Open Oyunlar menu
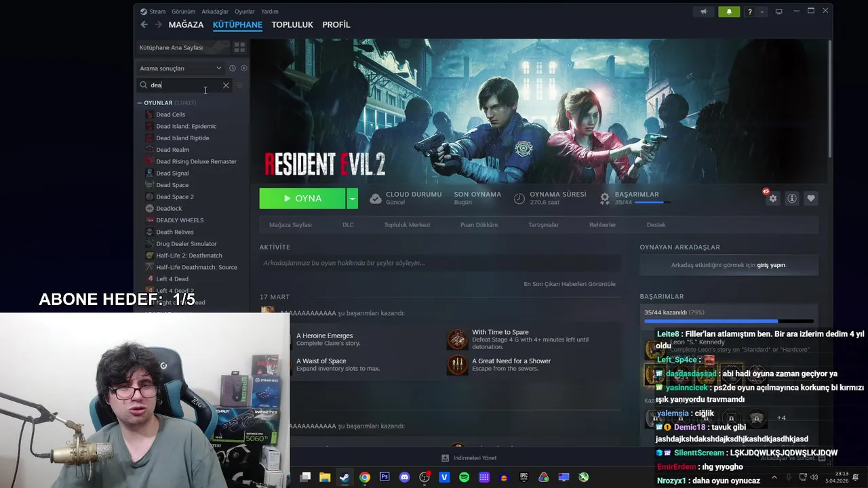Image resolution: width=868 pixels, height=488 pixels. coord(245,12)
